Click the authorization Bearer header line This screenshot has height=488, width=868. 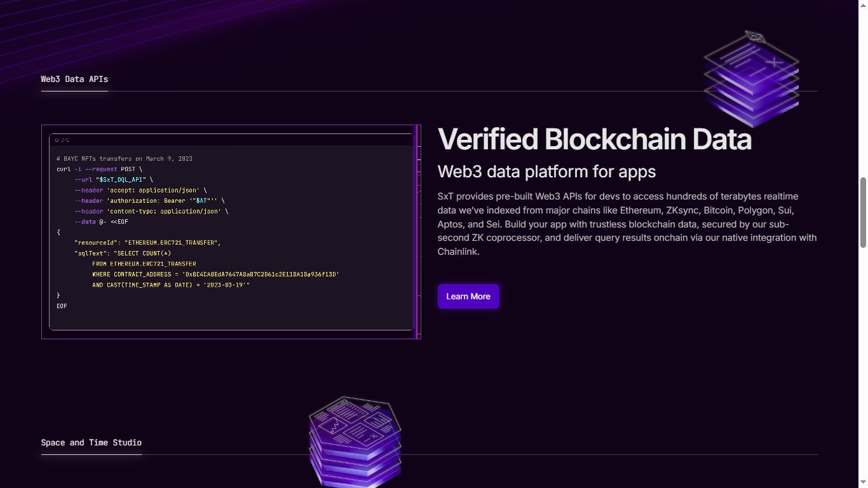point(149,201)
